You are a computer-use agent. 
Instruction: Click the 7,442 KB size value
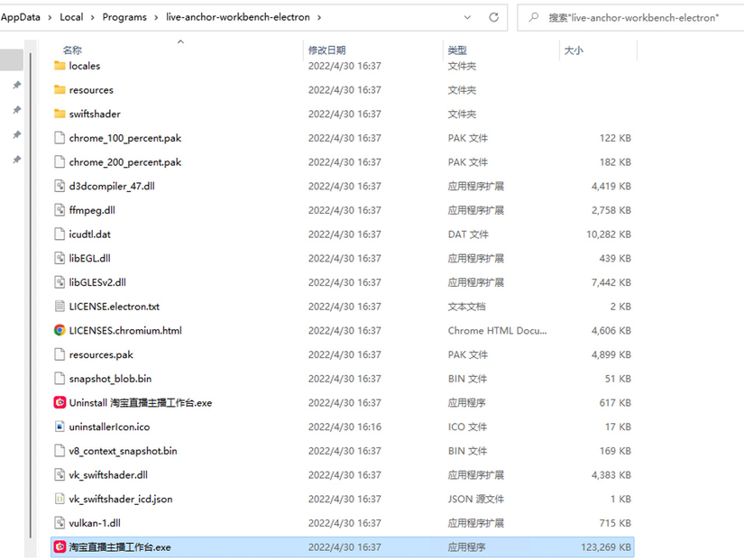611,282
